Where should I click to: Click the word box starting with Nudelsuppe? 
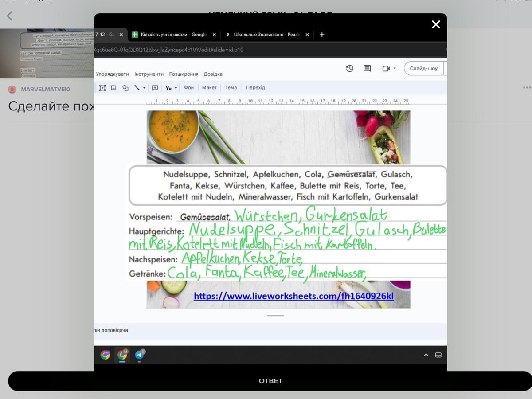288,185
